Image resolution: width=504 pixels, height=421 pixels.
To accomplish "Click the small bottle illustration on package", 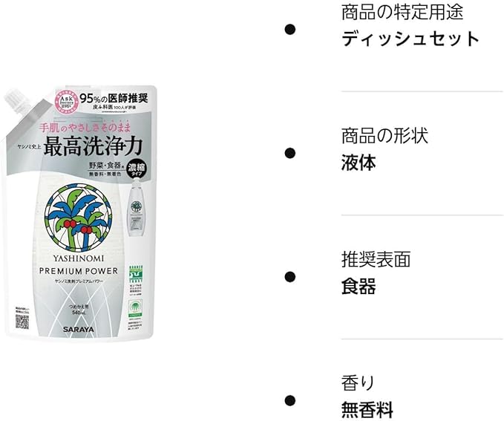I will click(137, 207).
